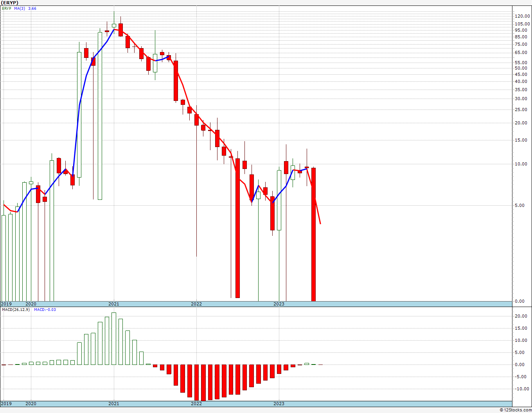Click 2019 on the price chart time axis

coord(6,304)
